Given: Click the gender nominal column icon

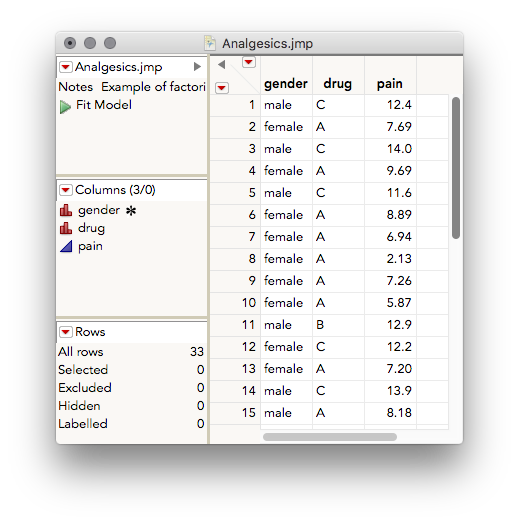Looking at the screenshot, I should [66, 210].
